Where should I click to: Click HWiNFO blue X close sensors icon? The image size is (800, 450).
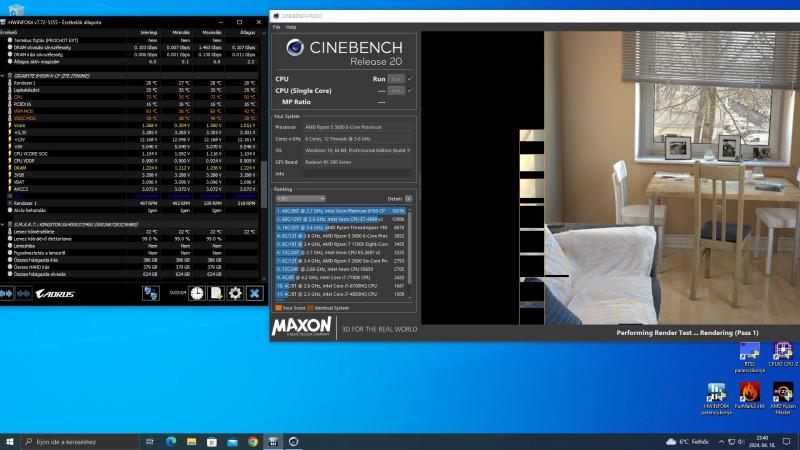coord(254,293)
